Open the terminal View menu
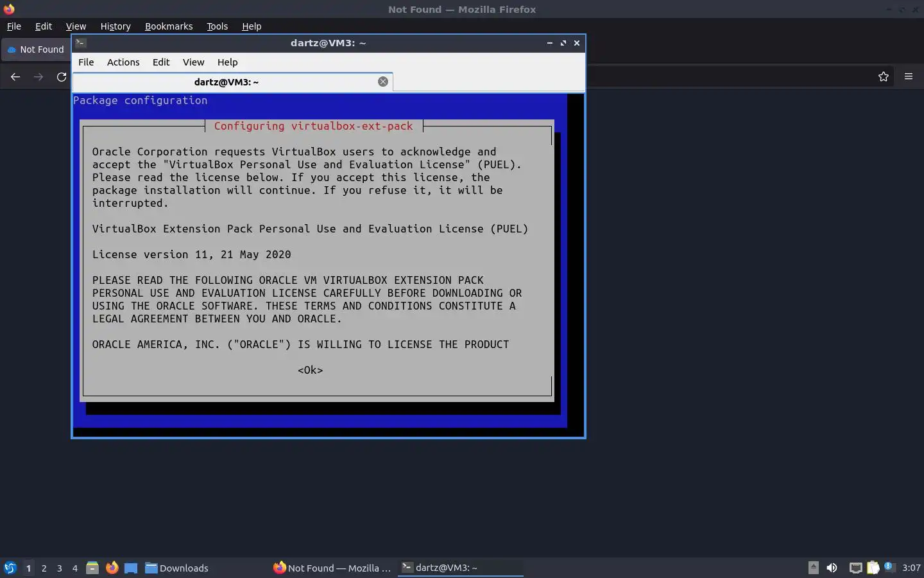924x578 pixels. [x=193, y=62]
